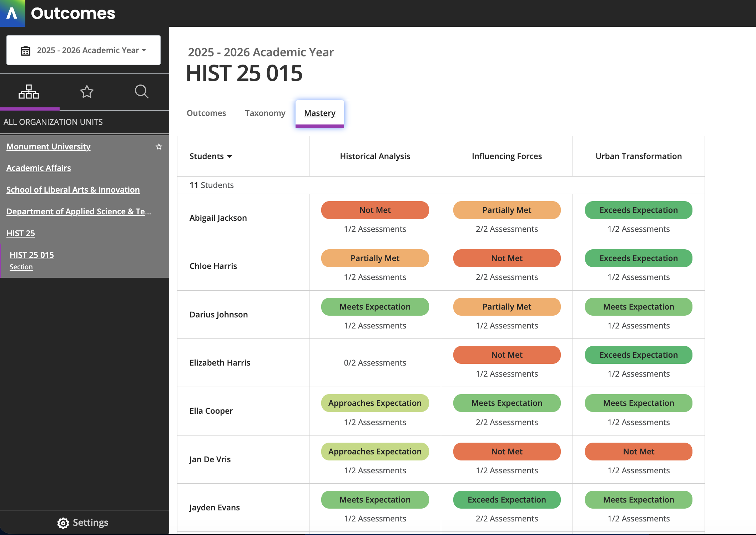Click the calendar icon in year selector

(26, 51)
